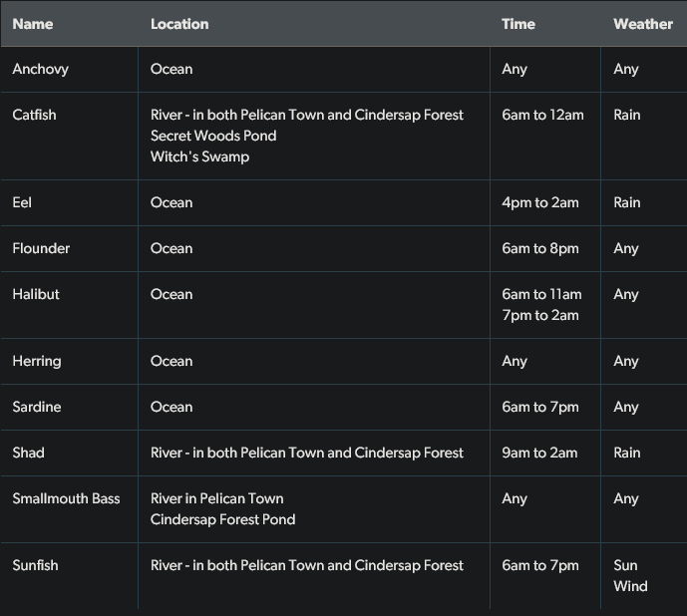Viewport: 687px width, 616px height.
Task: Click the Location column header
Action: (179, 24)
